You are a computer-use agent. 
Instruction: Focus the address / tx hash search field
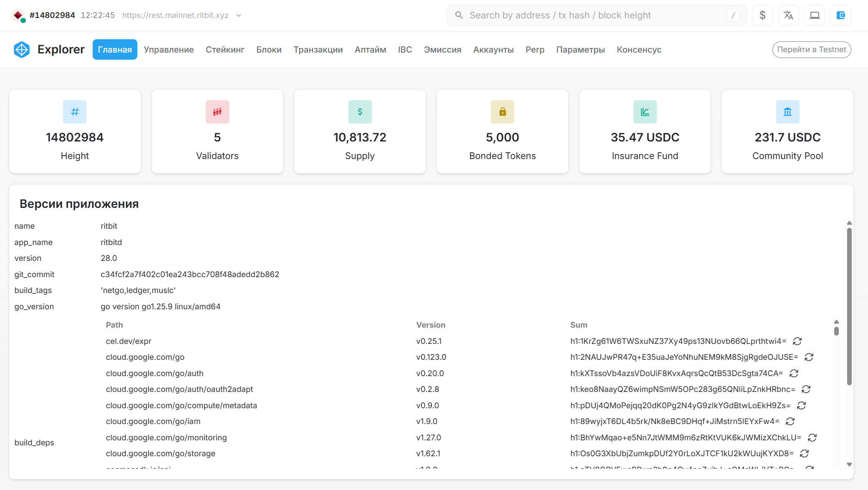point(597,15)
